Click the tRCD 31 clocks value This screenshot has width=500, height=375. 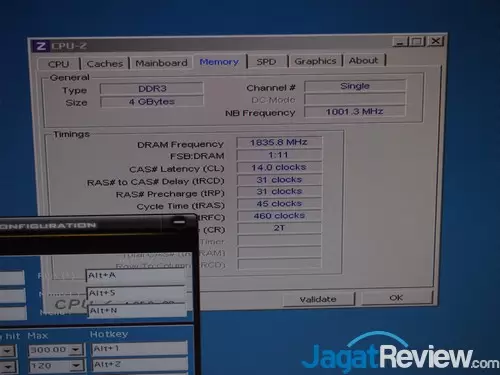[x=279, y=180]
